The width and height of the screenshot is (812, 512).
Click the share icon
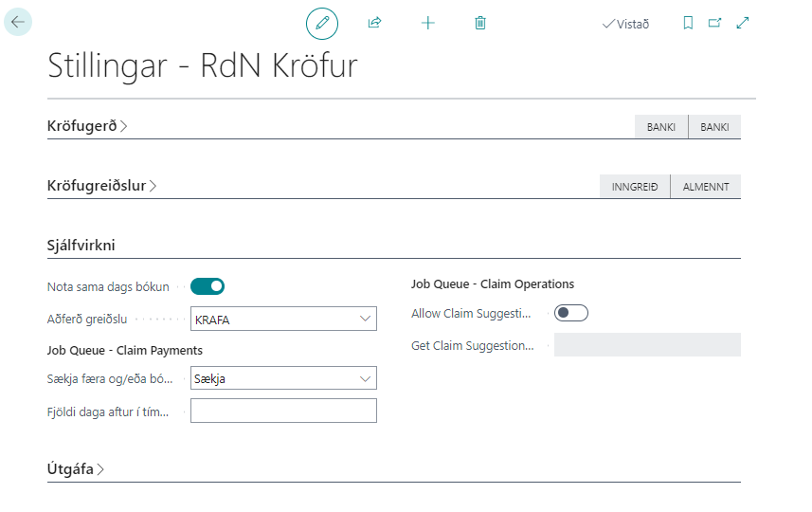coord(374,23)
